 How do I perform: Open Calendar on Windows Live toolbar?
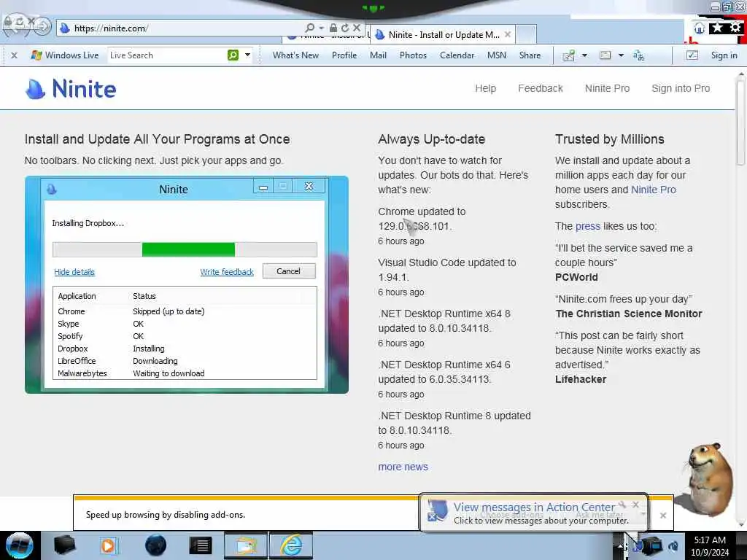[457, 55]
